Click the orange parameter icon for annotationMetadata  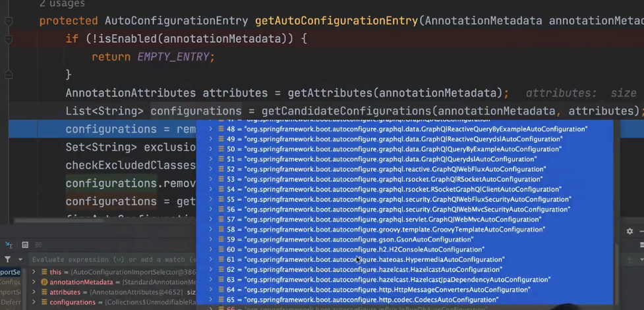pos(44,282)
